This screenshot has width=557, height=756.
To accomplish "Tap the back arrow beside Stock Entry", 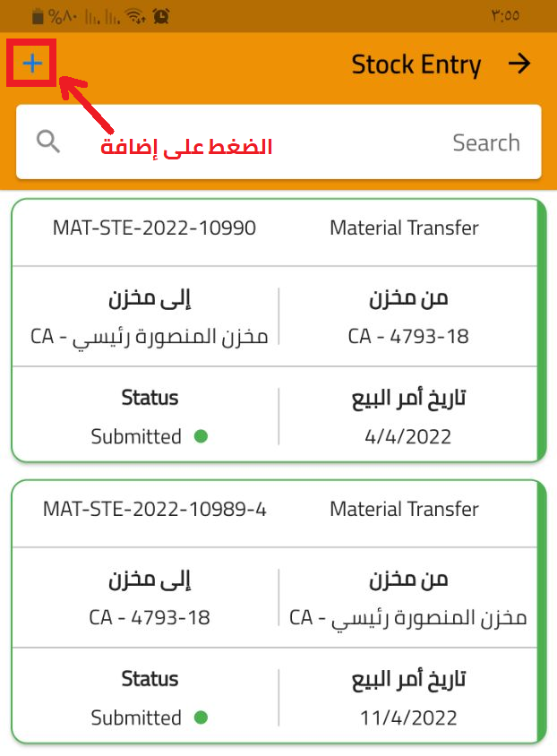I will pos(519,64).
